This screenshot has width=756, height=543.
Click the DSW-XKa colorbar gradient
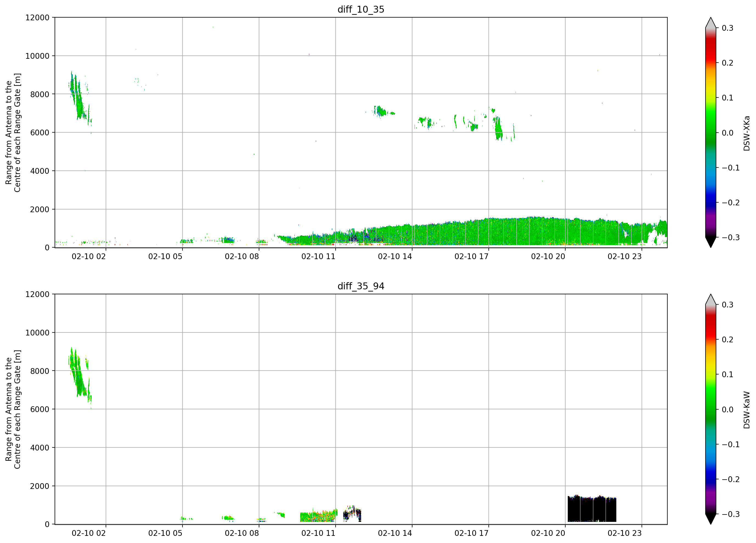coord(711,132)
